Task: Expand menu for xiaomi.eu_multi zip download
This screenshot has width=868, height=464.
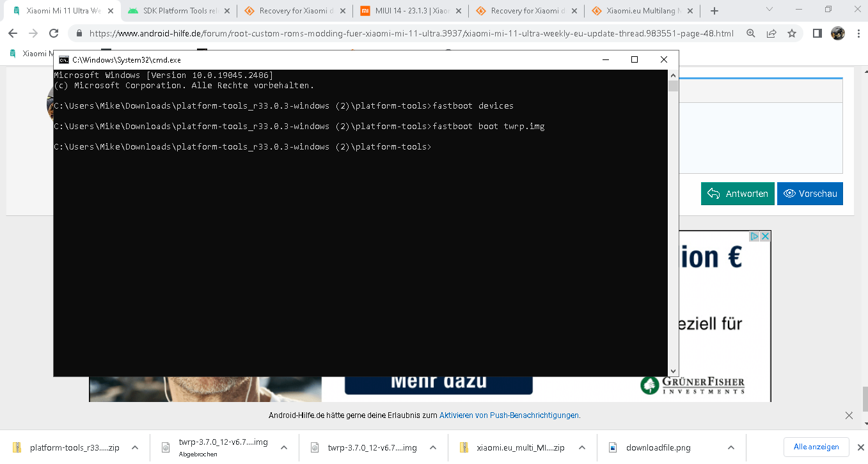Action: [x=581, y=447]
